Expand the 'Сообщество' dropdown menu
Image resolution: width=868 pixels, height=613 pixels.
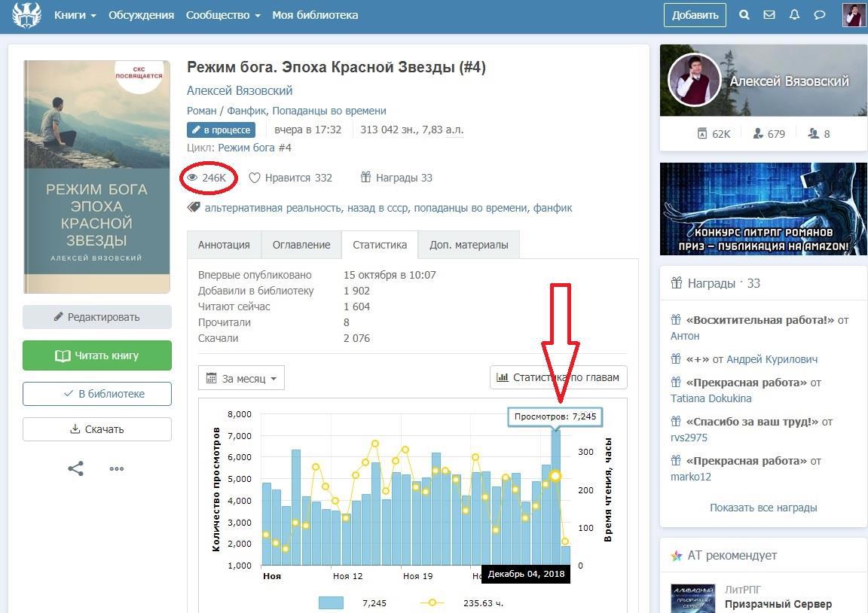223,15
